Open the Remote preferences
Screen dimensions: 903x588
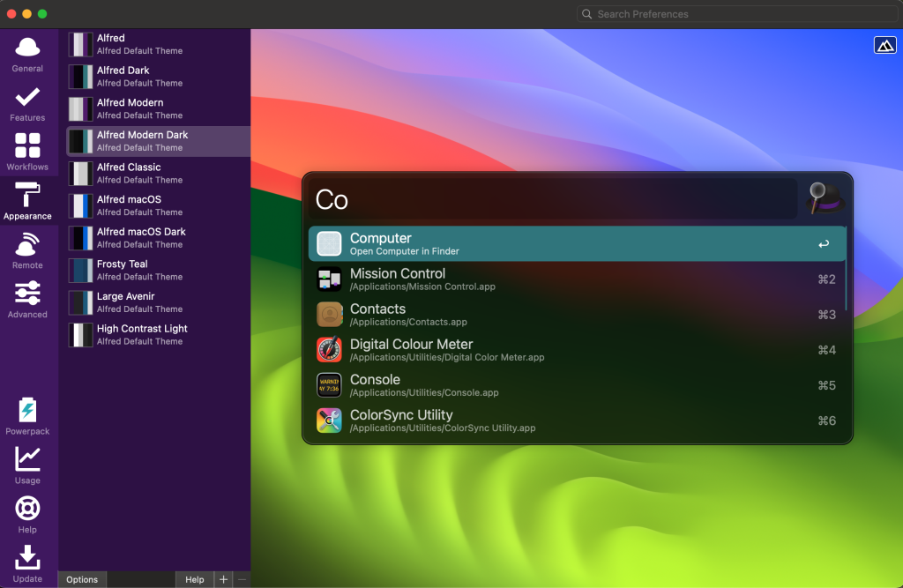tap(27, 251)
